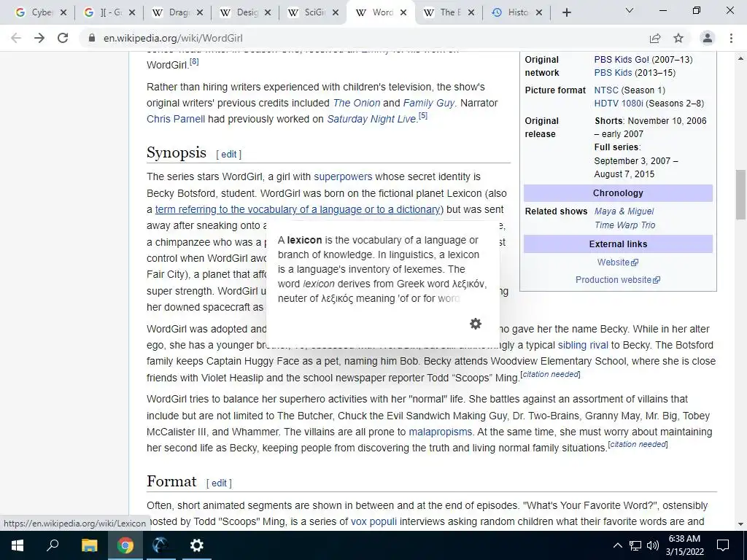The image size is (747, 560).
Task: Open the superpowers link
Action: coord(343,176)
